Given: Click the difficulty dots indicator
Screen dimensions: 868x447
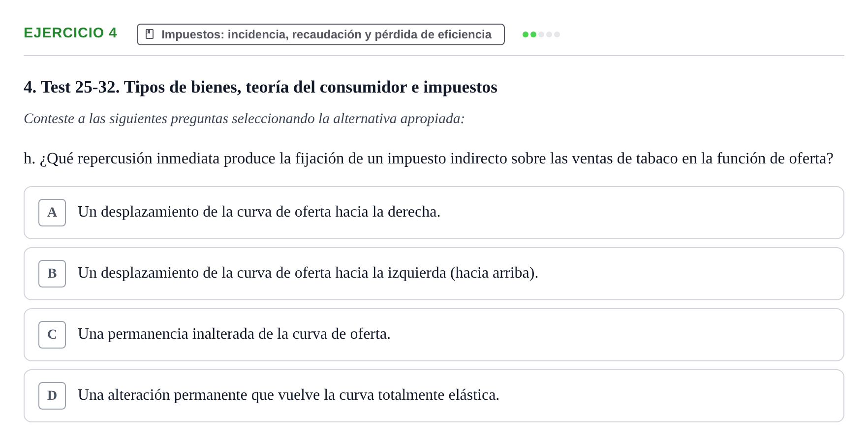Looking at the screenshot, I should [541, 34].
